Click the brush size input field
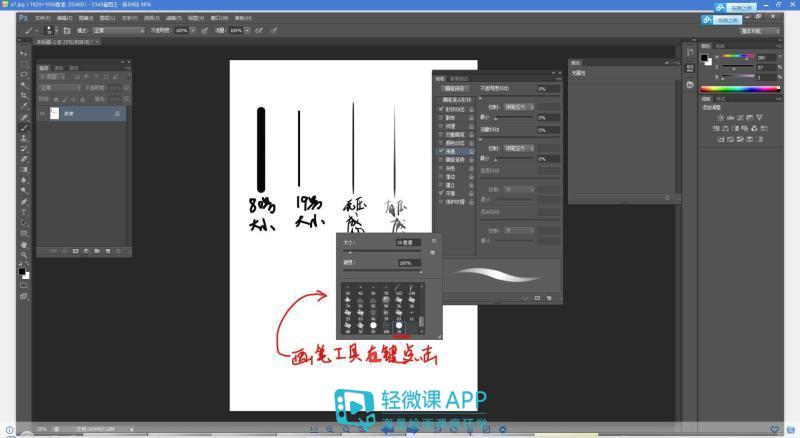The image size is (800, 438). [409, 242]
